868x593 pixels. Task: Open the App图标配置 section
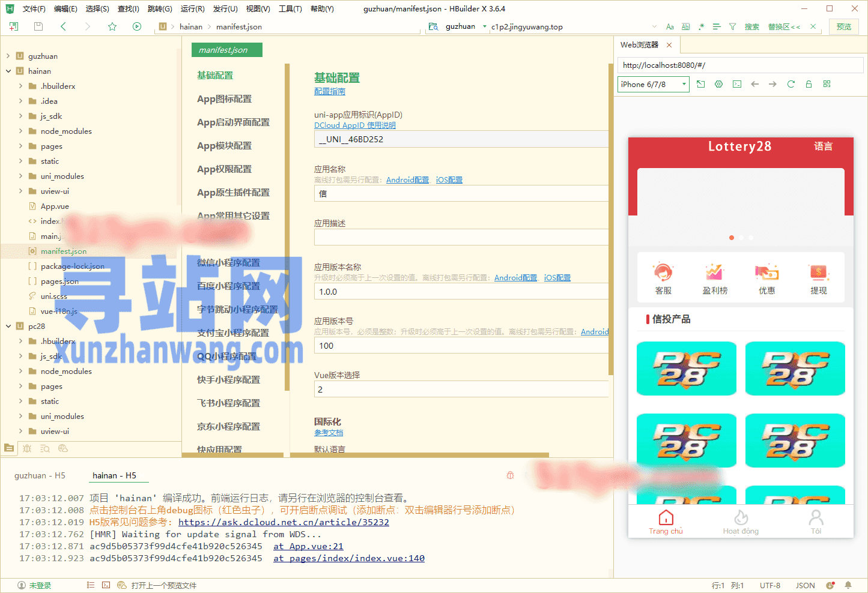coord(224,99)
